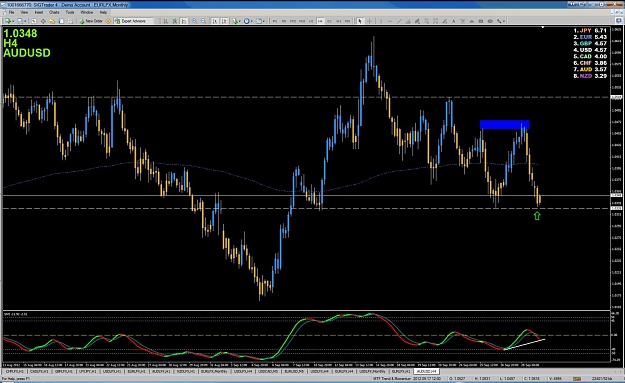Open the Indicators list icon

[x=235, y=21]
